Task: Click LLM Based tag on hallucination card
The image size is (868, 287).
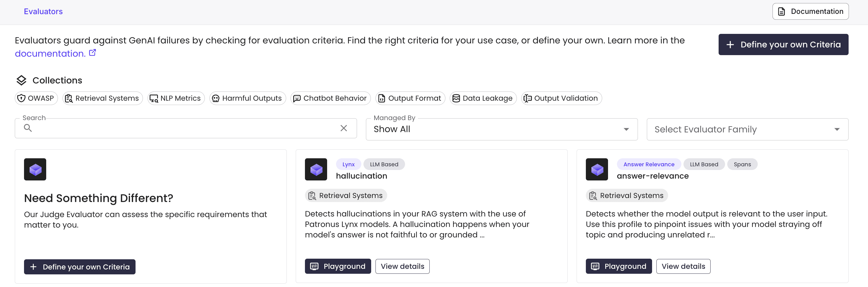Action: coord(384,164)
